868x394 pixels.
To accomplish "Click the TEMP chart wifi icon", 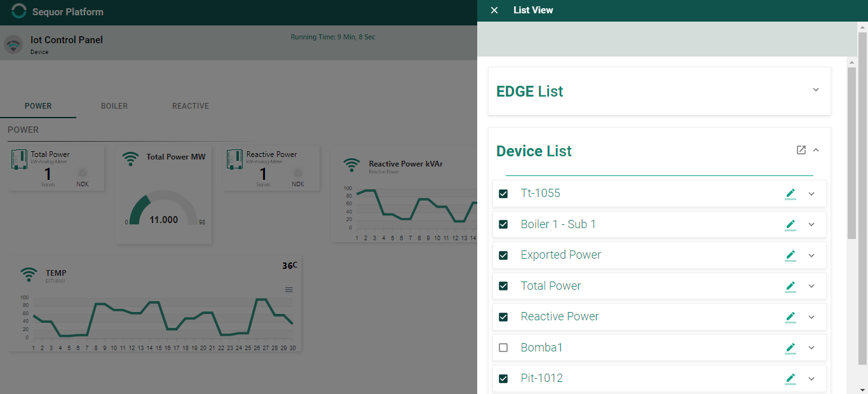I will [29, 275].
